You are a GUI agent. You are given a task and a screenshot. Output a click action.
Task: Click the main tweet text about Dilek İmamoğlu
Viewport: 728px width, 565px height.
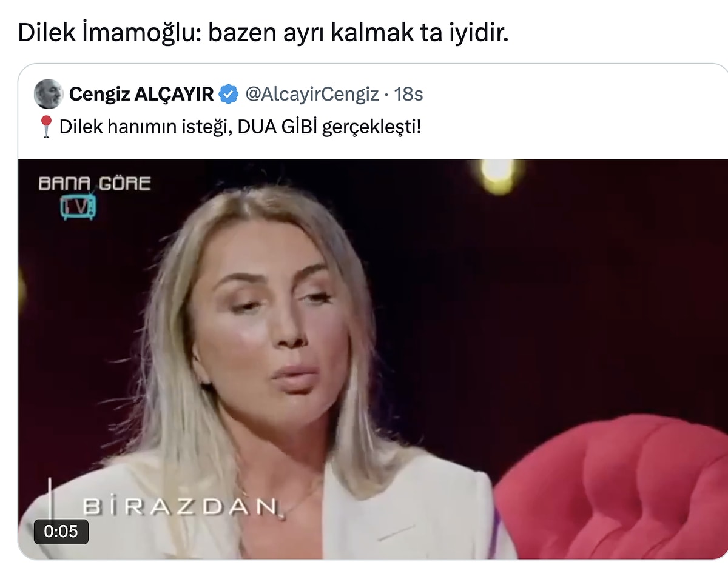263,33
